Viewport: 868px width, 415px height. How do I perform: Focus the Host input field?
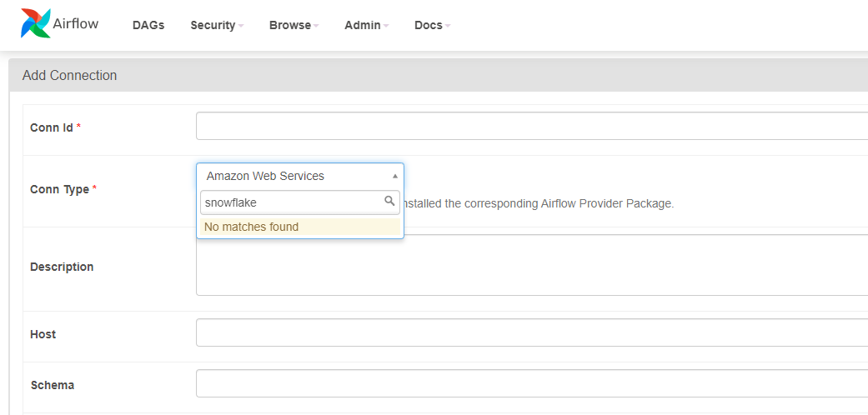(531, 332)
